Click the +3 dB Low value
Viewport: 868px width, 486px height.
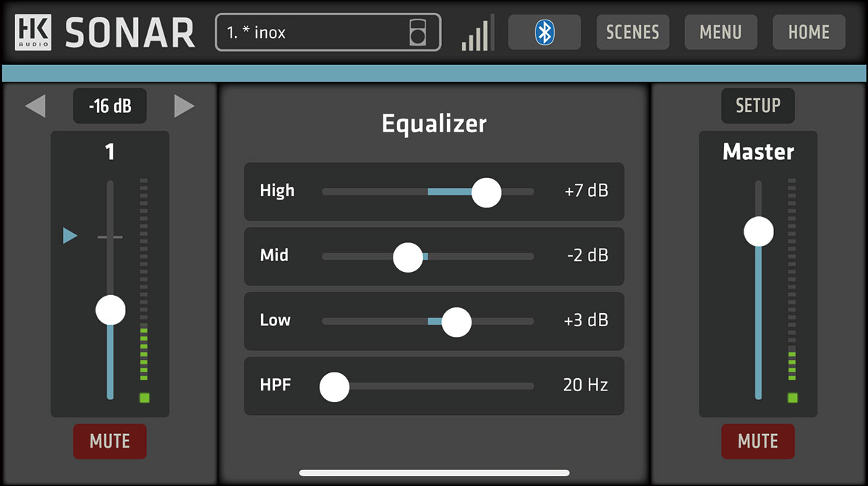click(x=587, y=320)
